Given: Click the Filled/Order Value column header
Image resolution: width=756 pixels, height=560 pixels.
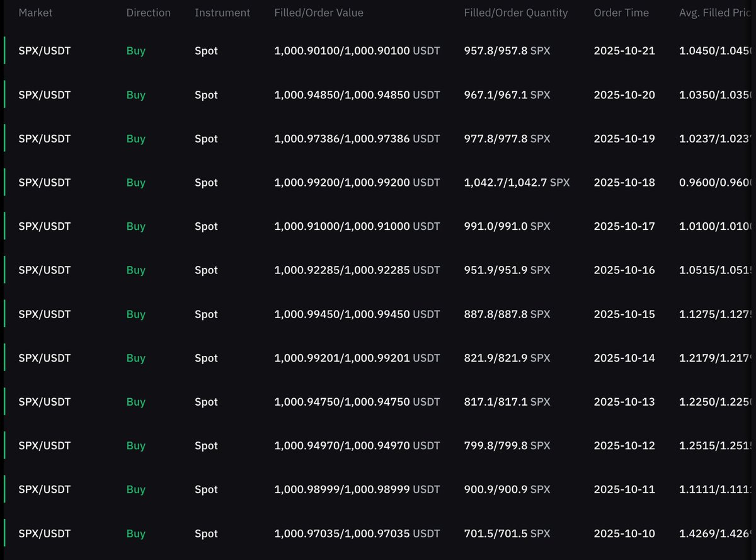Looking at the screenshot, I should (x=319, y=13).
